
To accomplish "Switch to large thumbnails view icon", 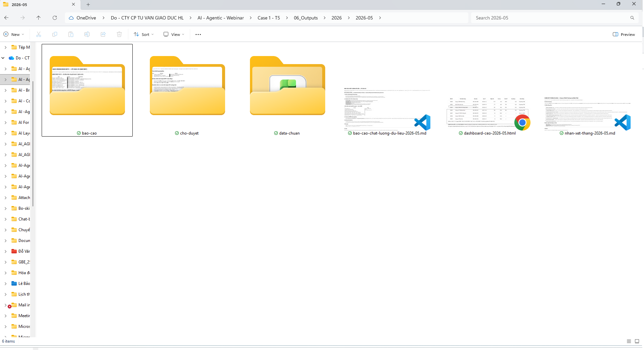I will 637,341.
